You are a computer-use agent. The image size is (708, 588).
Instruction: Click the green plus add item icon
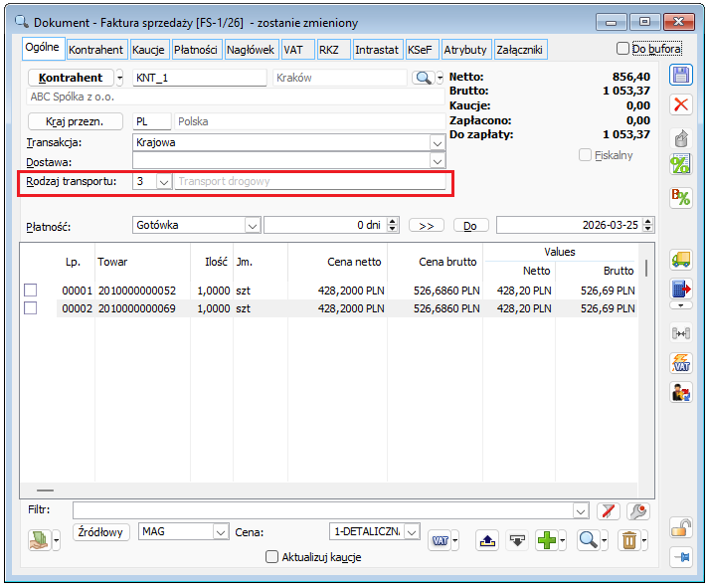pyautogui.click(x=545, y=540)
